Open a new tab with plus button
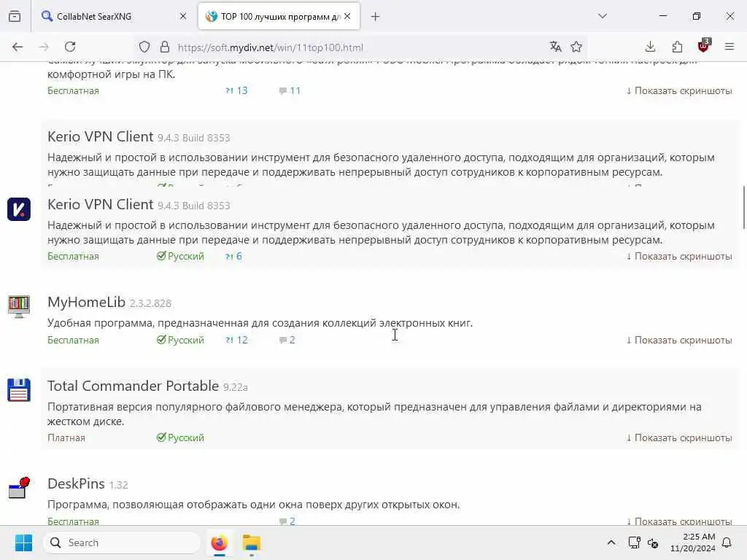 tap(376, 17)
